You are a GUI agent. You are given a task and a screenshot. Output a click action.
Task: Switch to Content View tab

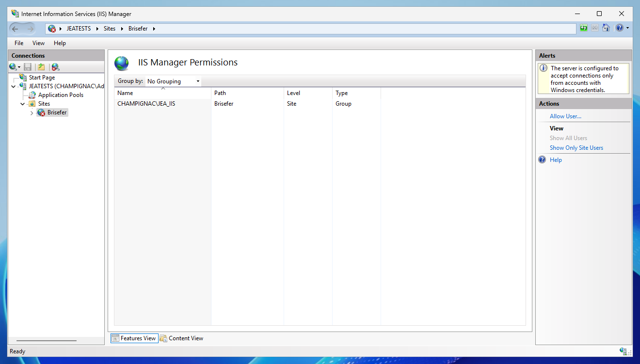[x=182, y=338]
